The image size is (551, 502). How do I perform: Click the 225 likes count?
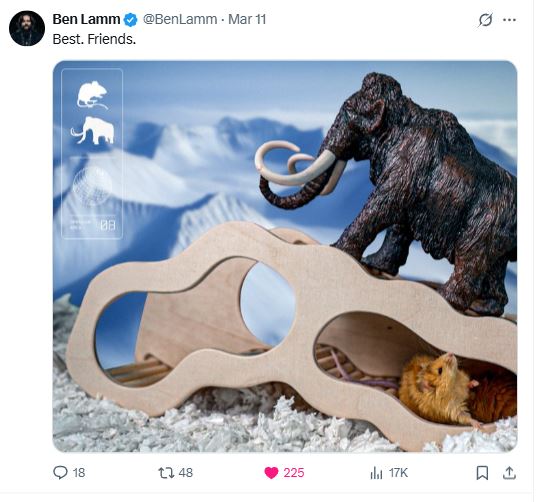(x=294, y=473)
